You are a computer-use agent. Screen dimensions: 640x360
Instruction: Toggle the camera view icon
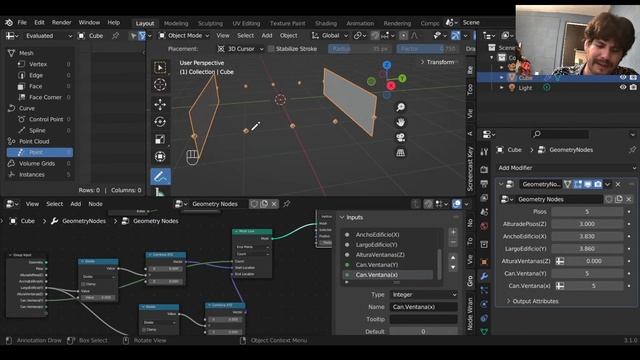tap(400, 137)
